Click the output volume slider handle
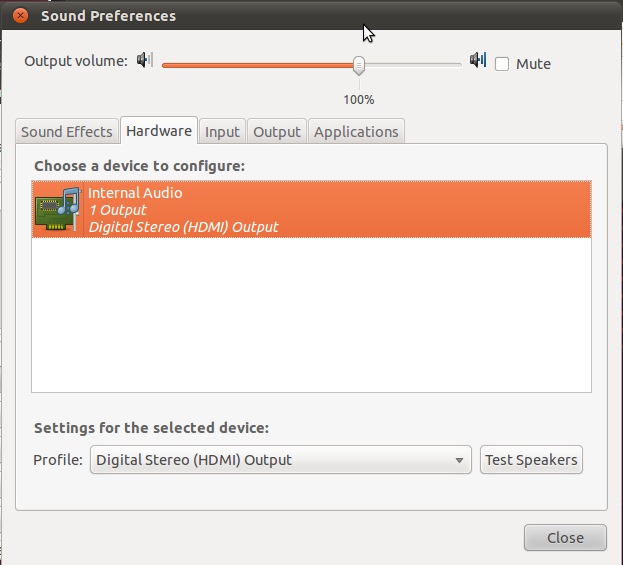The height and width of the screenshot is (565, 623). (x=358, y=65)
